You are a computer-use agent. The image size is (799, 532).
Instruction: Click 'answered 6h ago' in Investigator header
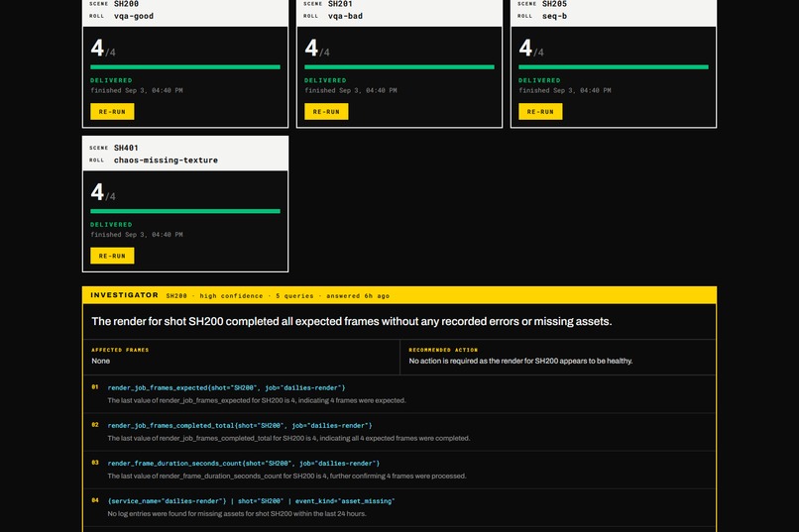(358, 296)
